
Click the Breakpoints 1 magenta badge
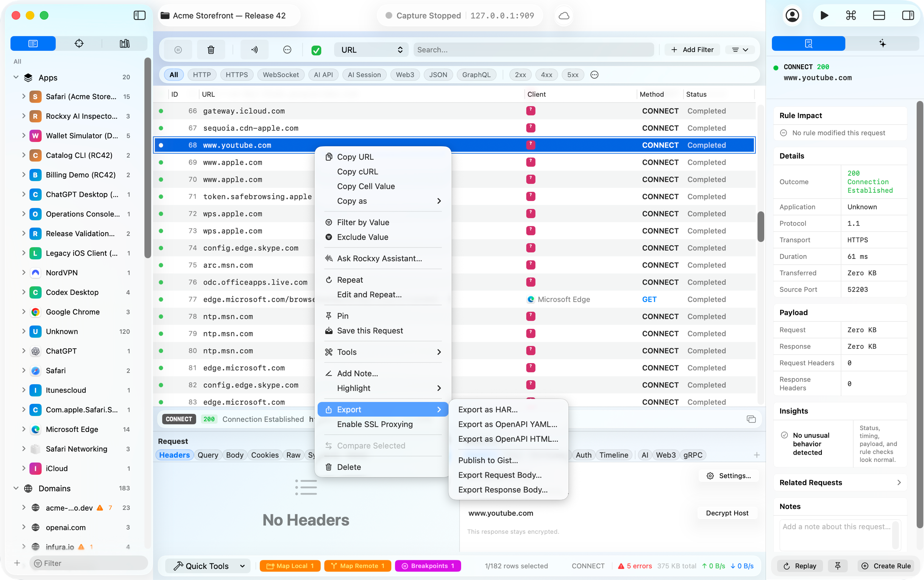pos(428,565)
